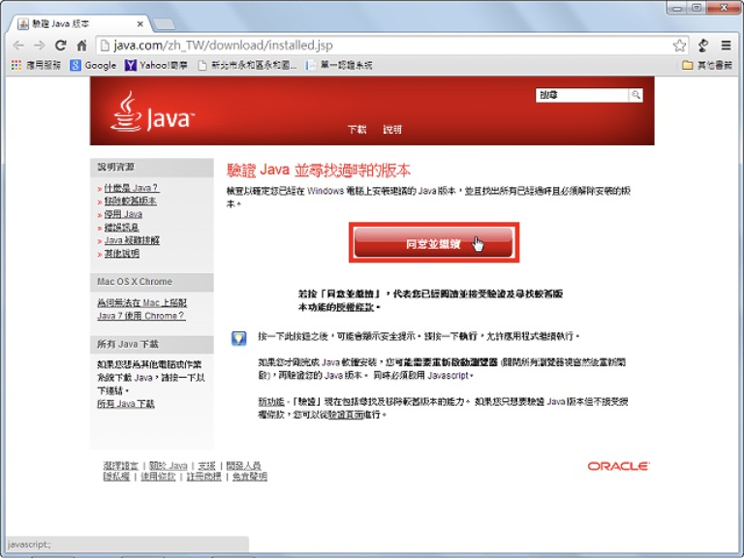Open Chrome hamburger menu
This screenshot has width=744, height=560.
coord(726,46)
